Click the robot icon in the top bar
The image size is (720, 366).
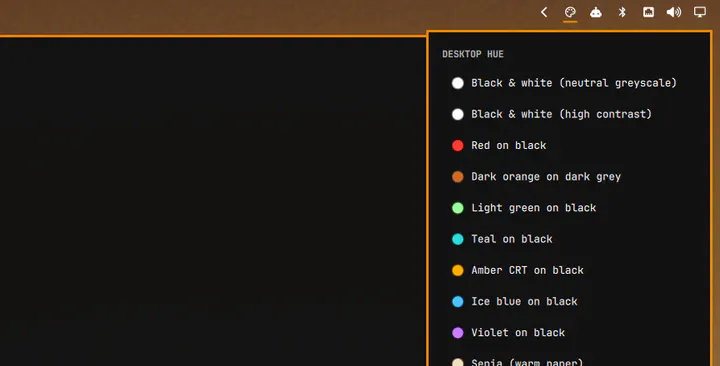tap(596, 12)
